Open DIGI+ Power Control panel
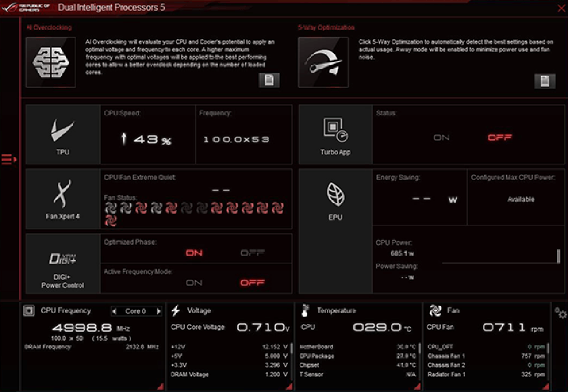The height and width of the screenshot is (392, 568). coord(63,263)
